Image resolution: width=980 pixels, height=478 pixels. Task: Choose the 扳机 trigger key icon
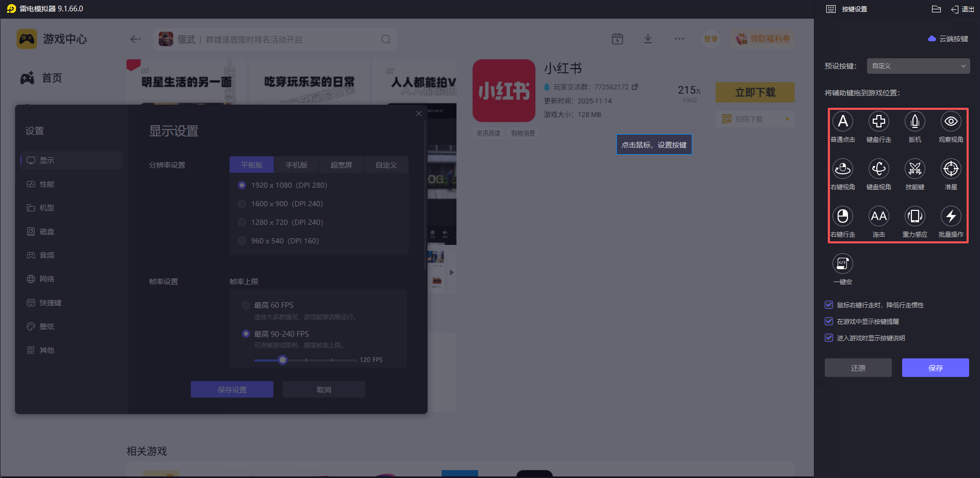[x=915, y=122]
